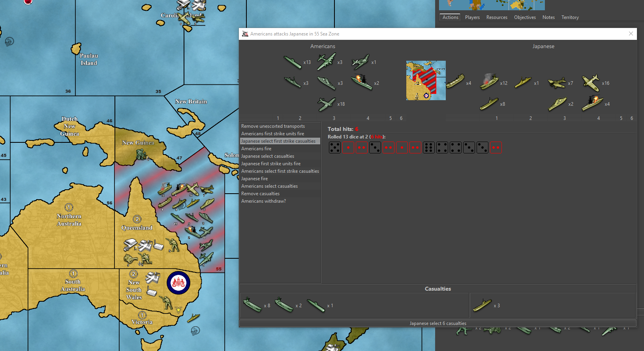Open the Resources tab
Image resolution: width=644 pixels, height=351 pixels.
pos(497,17)
